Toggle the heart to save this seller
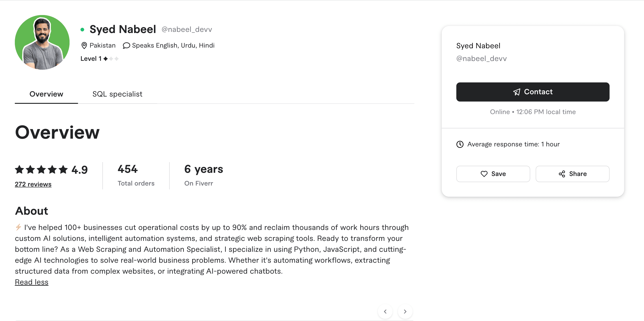This screenshot has width=644, height=321. tap(485, 174)
